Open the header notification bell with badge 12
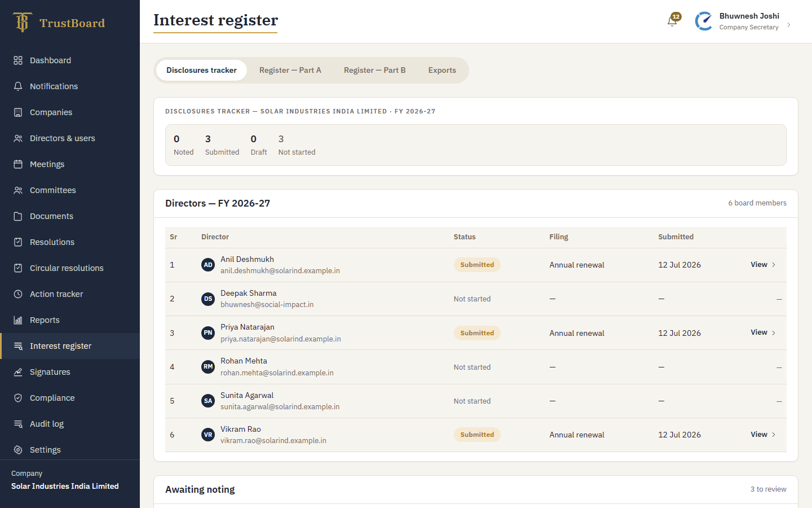 coord(672,21)
